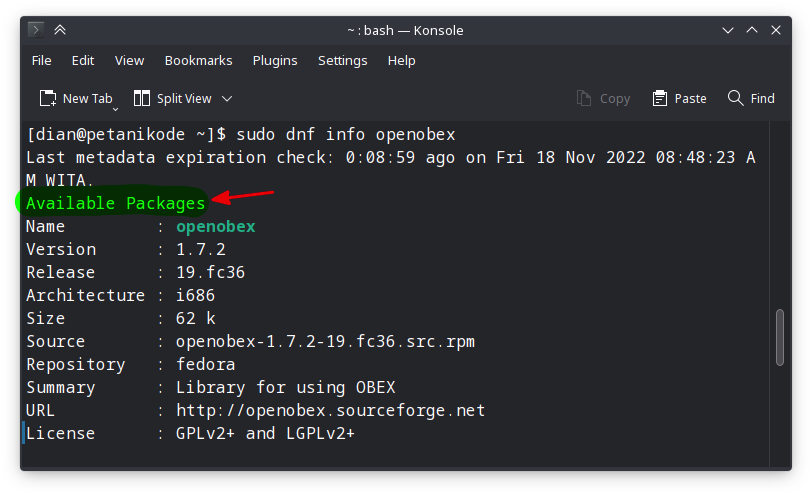Maximize the Konsole window

point(752,30)
